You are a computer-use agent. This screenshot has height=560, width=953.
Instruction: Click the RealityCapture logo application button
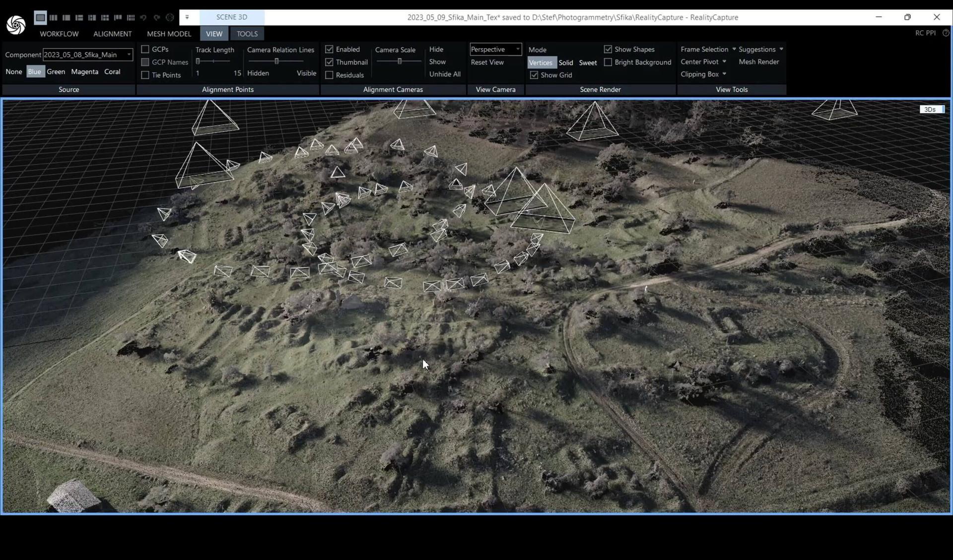click(x=16, y=25)
